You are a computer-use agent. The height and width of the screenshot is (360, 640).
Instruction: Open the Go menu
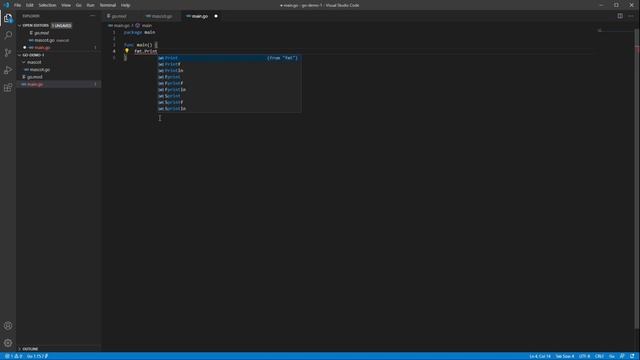(x=79, y=5)
